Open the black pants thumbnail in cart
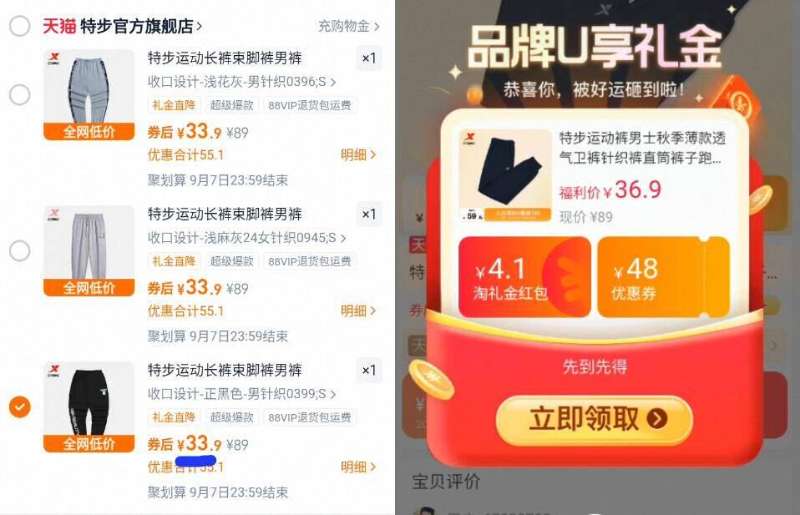 [x=89, y=407]
